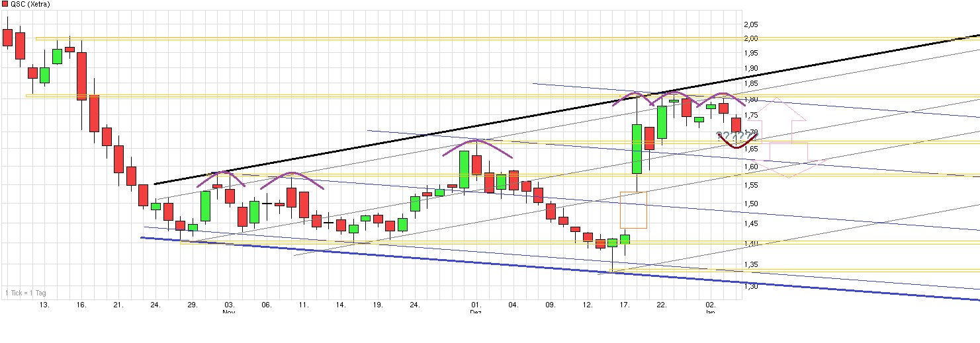Click the 2,05 price axis label
This screenshot has height=343, width=980.
click(x=752, y=24)
